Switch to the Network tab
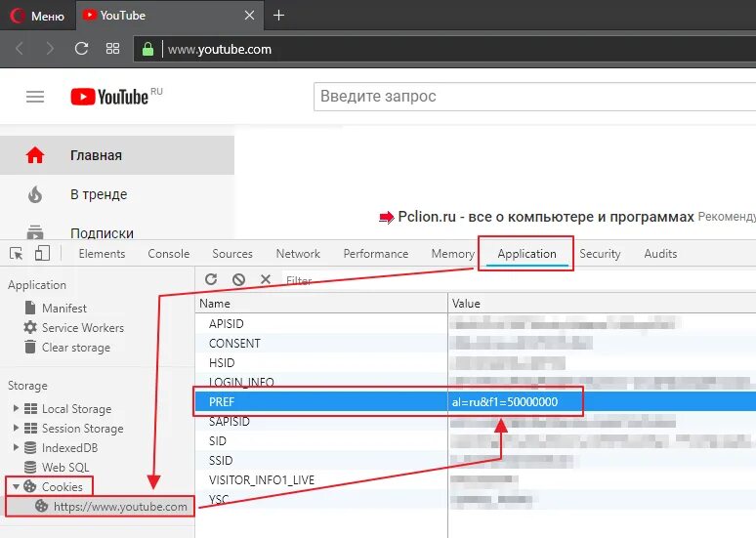The width and height of the screenshot is (756, 538). click(298, 254)
